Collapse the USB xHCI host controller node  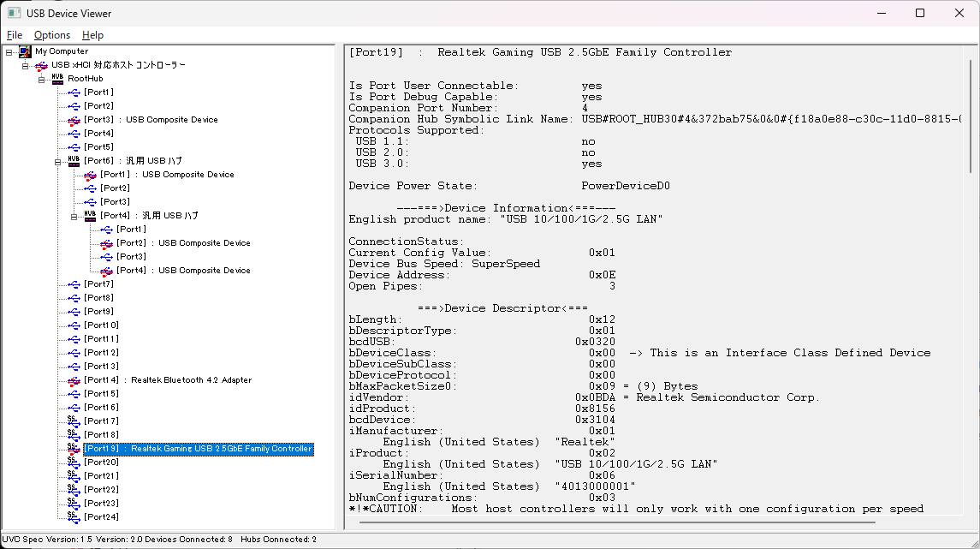[x=25, y=66]
